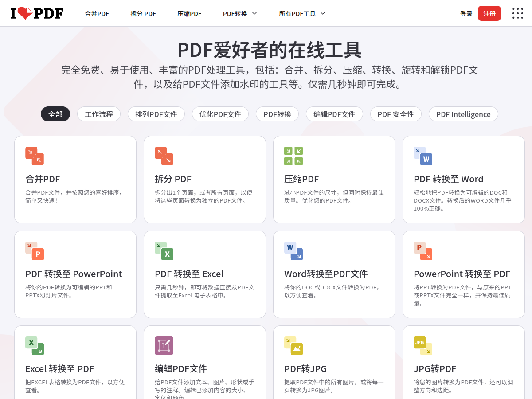
Task: Click the 合并PDF merge icon
Action: pyautogui.click(x=35, y=156)
